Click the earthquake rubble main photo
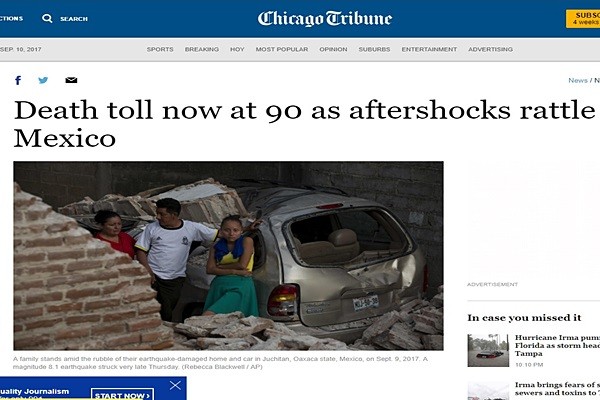Viewport: 600px width, 400px height. [x=228, y=256]
